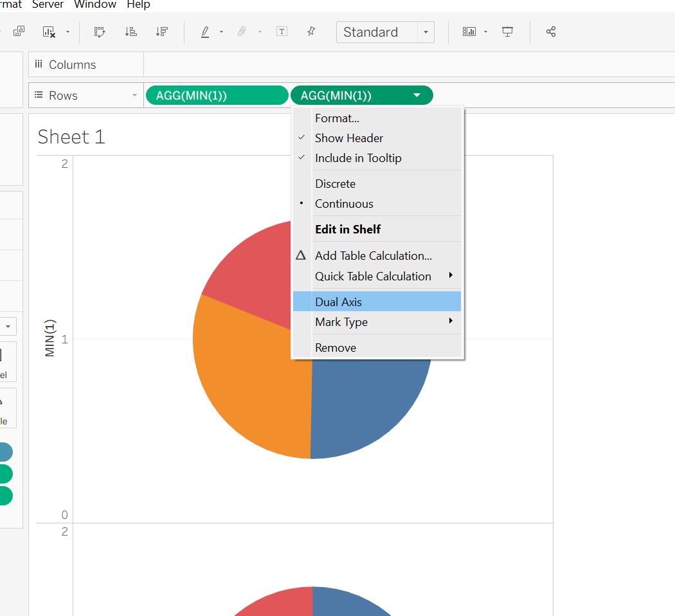Click the group members paperclip icon
Screen dimensions: 675x616
(x=242, y=32)
